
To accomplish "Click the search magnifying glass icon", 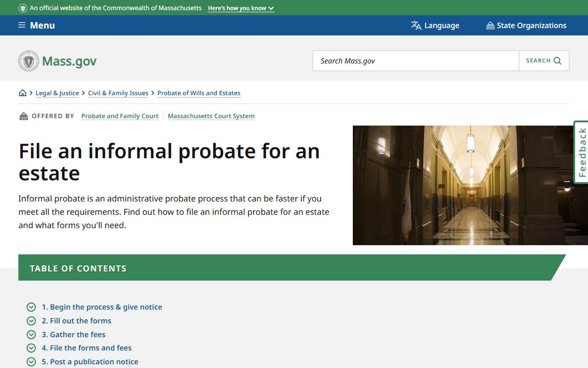I will 558,61.
